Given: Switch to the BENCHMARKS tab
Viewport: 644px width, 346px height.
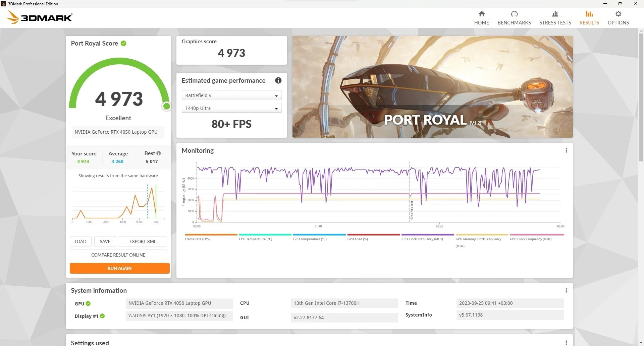Looking at the screenshot, I should click(x=514, y=23).
